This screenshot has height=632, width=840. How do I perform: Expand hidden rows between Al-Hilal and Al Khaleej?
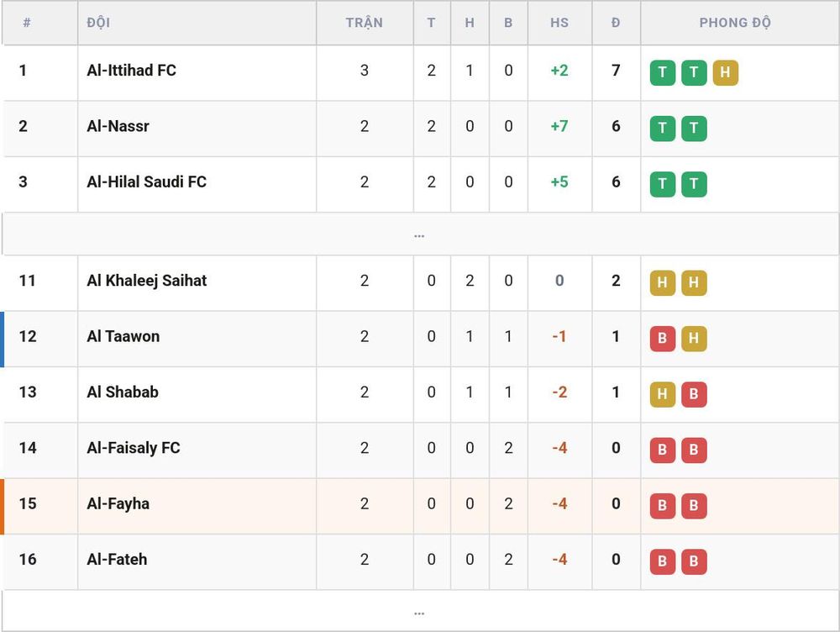(419, 234)
